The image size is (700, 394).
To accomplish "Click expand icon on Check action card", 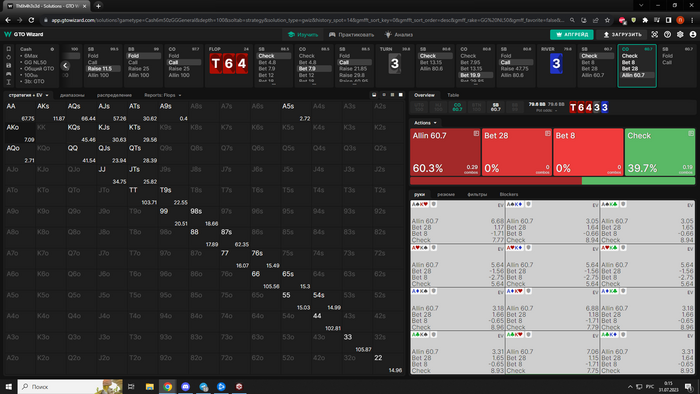I will (691, 133).
